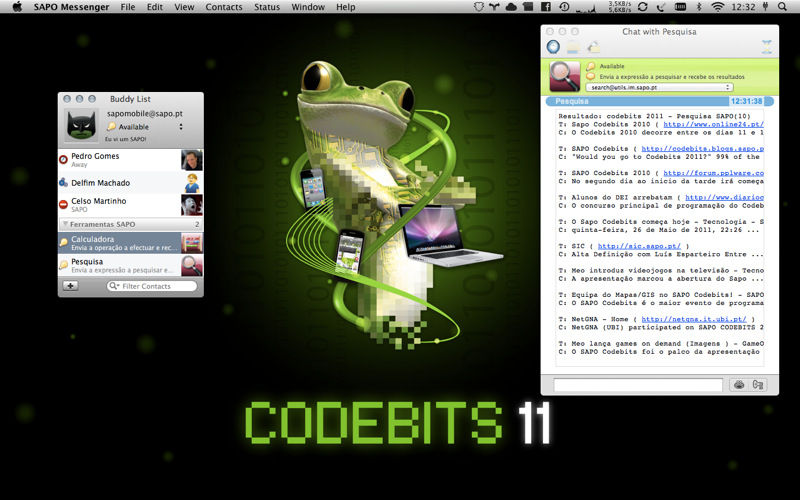Open the online24.pt link in results
This screenshot has height=500, width=800.
click(713, 124)
